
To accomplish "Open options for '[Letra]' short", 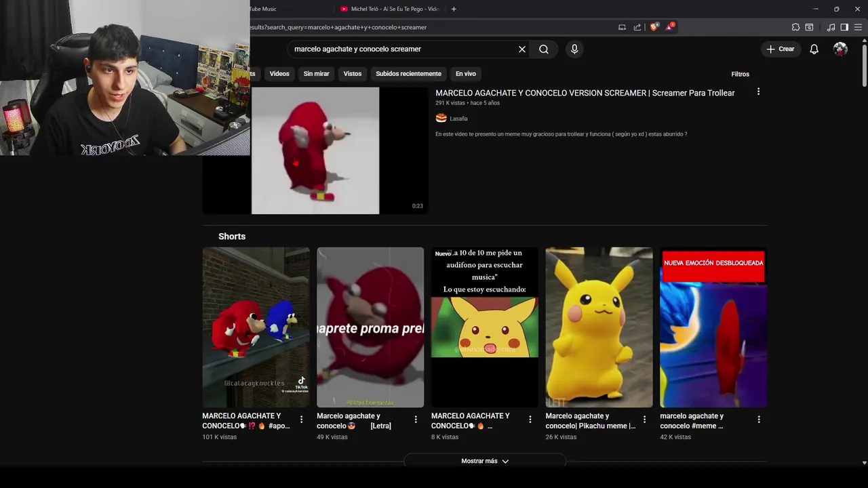I will 416,420.
